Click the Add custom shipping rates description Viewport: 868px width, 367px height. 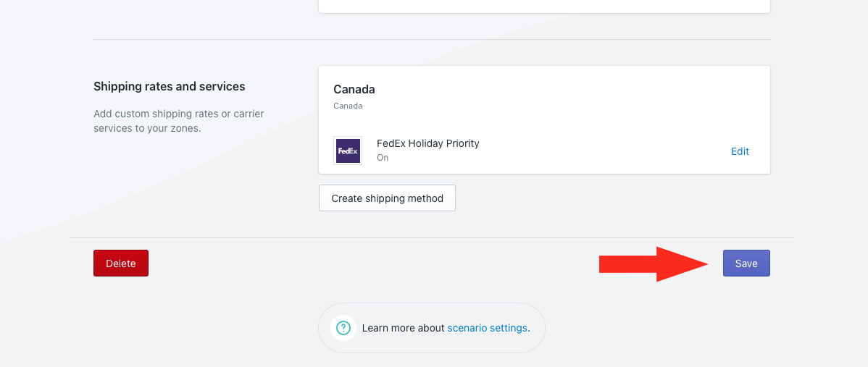pos(179,121)
